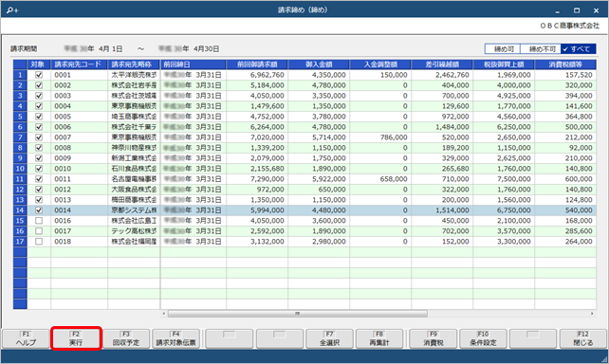Image resolution: width=609 pixels, height=364 pixels.
Task: Click the amount 6,962,760
Action: [268, 75]
